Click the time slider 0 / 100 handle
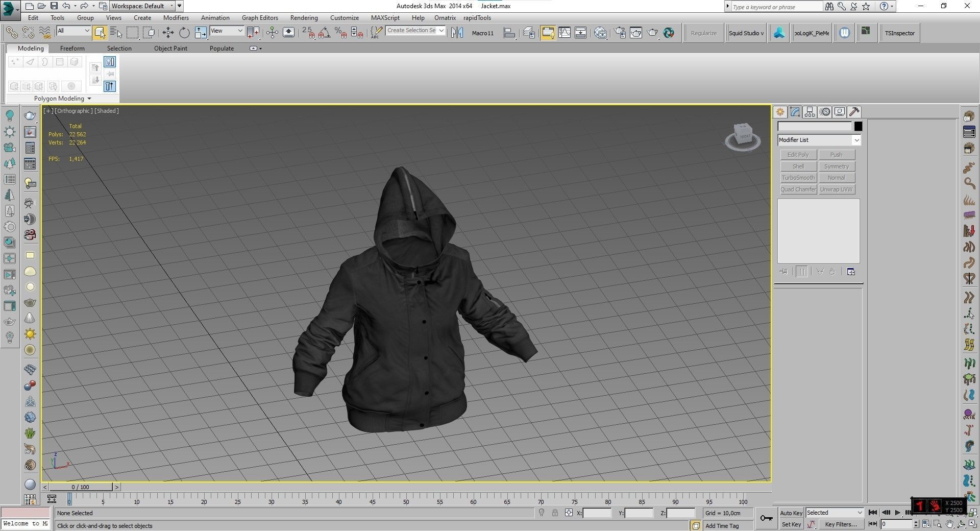The height and width of the screenshot is (531, 980). click(x=81, y=487)
